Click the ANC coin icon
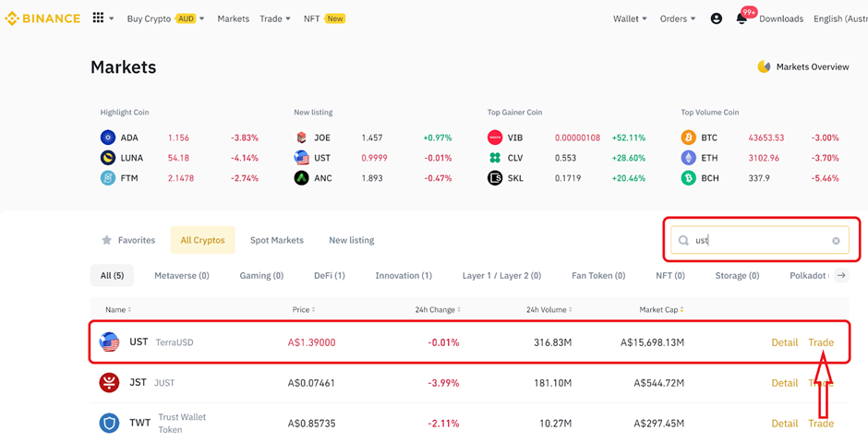Viewport: 868px width, 443px height. (x=301, y=179)
